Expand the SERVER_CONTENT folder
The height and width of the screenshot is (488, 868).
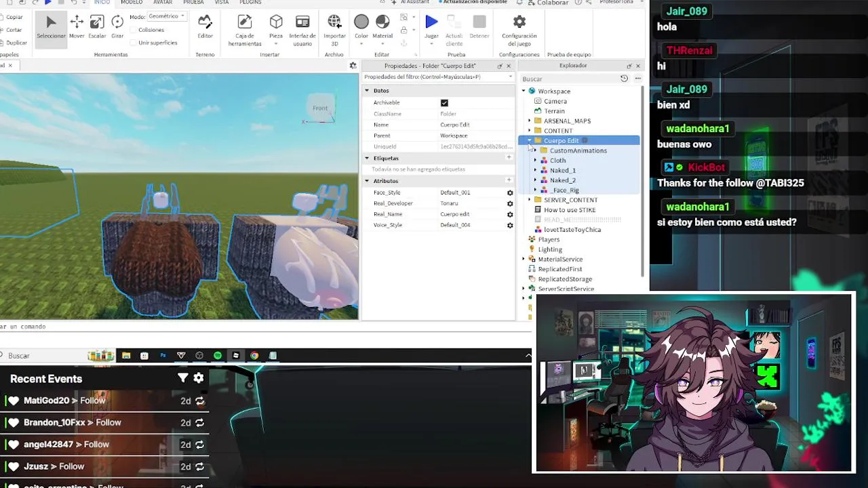point(530,200)
